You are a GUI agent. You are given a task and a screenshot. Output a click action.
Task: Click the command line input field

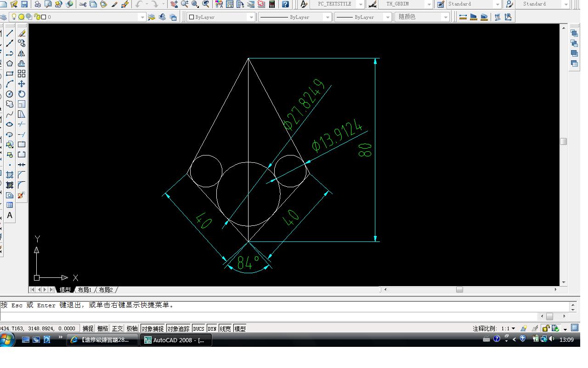click(x=269, y=316)
